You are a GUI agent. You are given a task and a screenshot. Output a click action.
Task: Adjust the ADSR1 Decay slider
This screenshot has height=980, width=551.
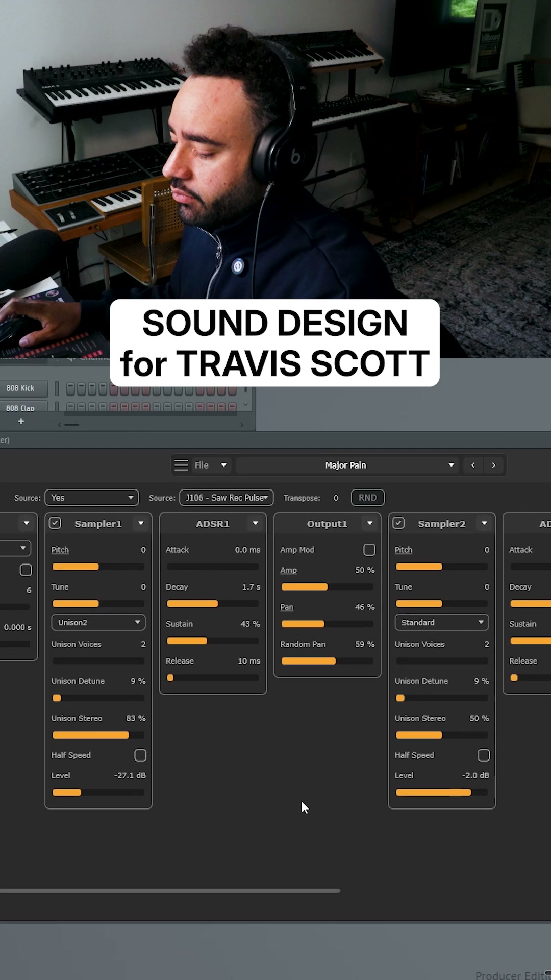(x=213, y=604)
